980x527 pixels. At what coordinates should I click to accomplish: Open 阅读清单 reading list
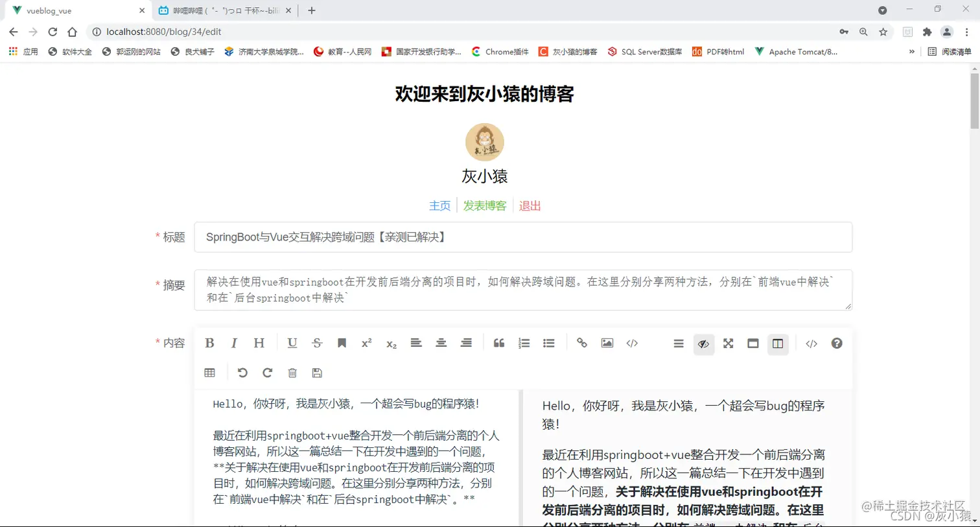pos(950,51)
